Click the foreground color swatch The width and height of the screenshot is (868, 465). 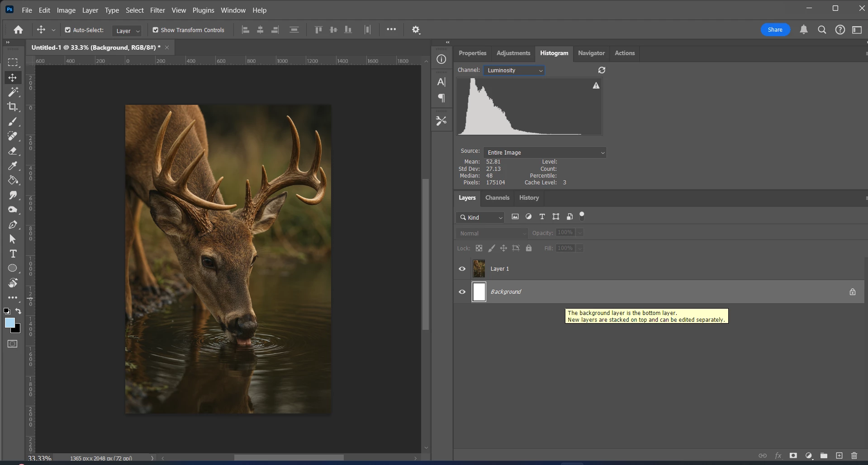click(9, 323)
